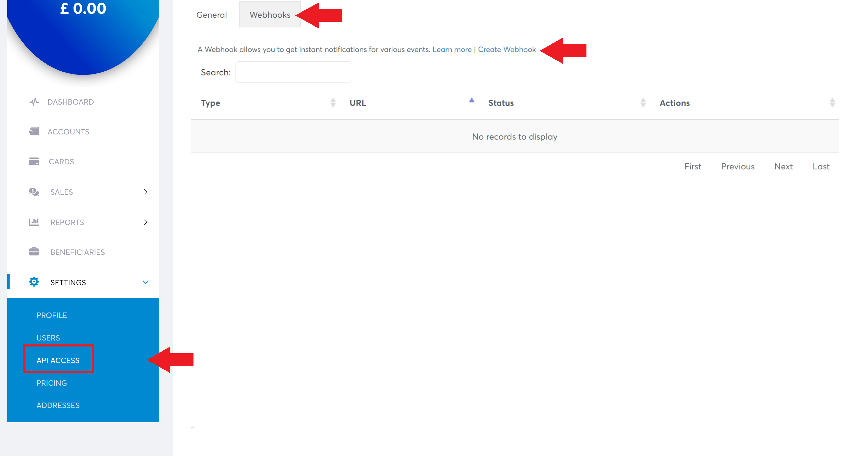The width and height of the screenshot is (868, 456).
Task: Sort table by Actions column arrows
Action: [x=832, y=103]
